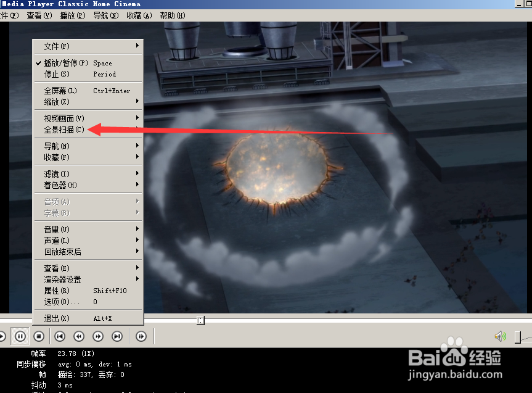Select 属性(R) in the context menu
Image resolution: width=532 pixels, height=393 pixels.
88,291
